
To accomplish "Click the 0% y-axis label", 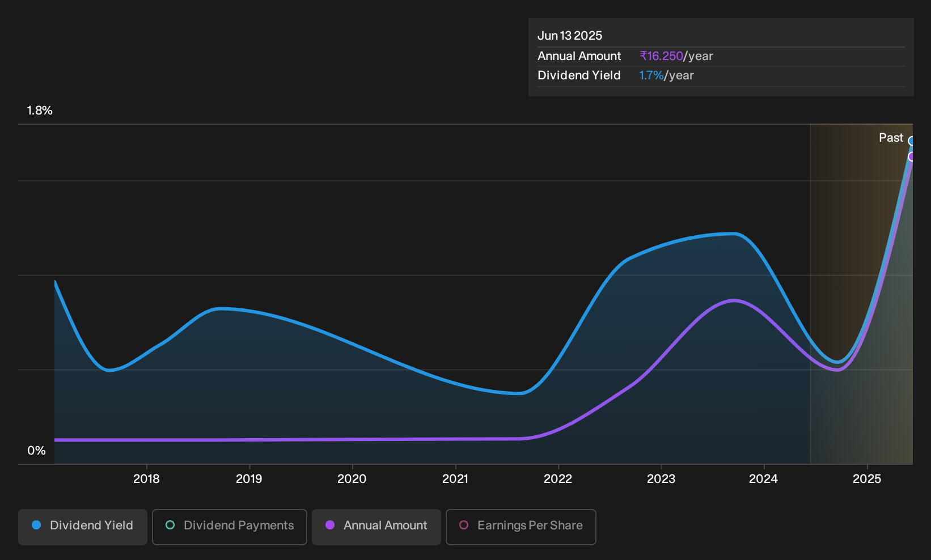I will (36, 451).
